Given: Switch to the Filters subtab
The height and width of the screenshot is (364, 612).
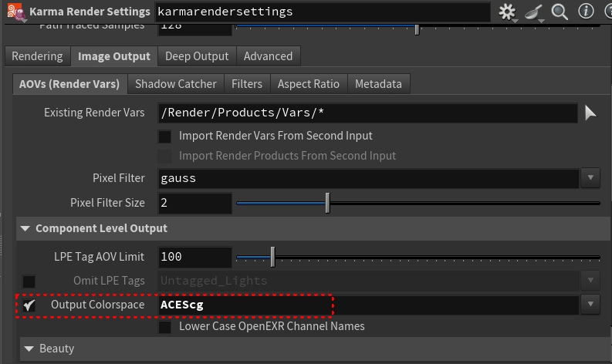Looking at the screenshot, I should point(247,84).
